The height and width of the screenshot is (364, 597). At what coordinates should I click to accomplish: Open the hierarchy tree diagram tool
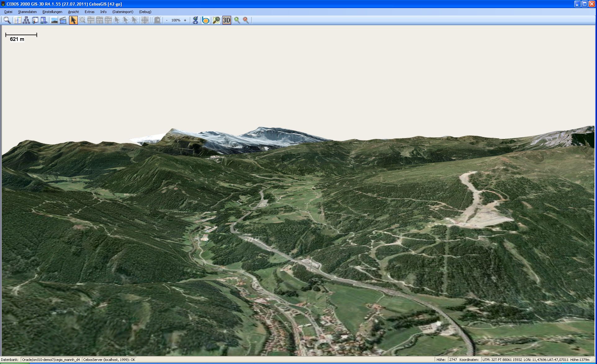click(26, 20)
